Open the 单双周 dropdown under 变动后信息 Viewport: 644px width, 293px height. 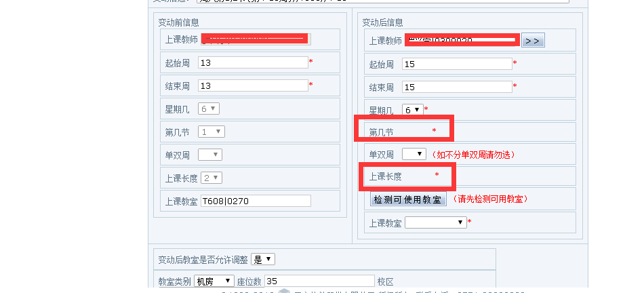(x=414, y=155)
